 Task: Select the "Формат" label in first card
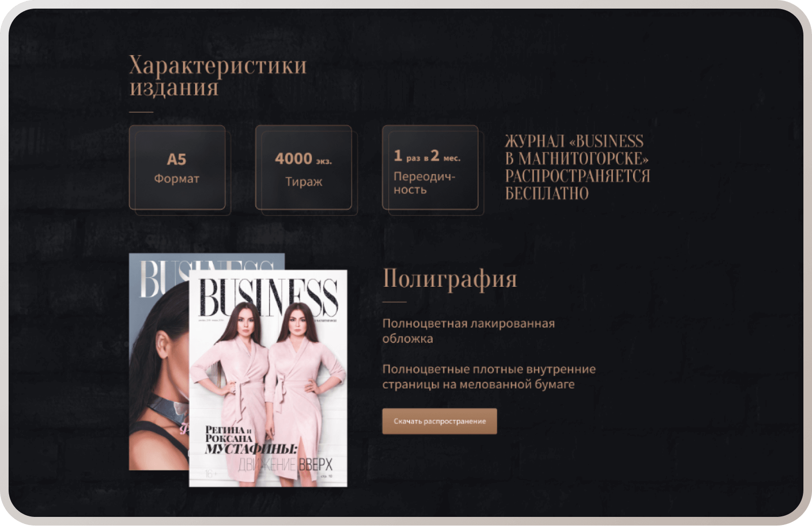176,179
